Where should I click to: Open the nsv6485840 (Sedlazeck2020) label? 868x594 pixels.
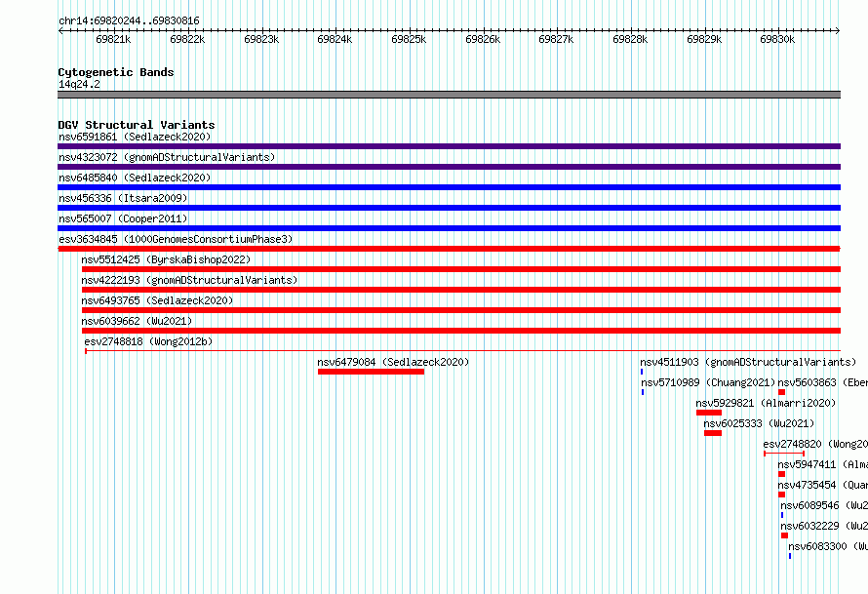tap(135, 178)
